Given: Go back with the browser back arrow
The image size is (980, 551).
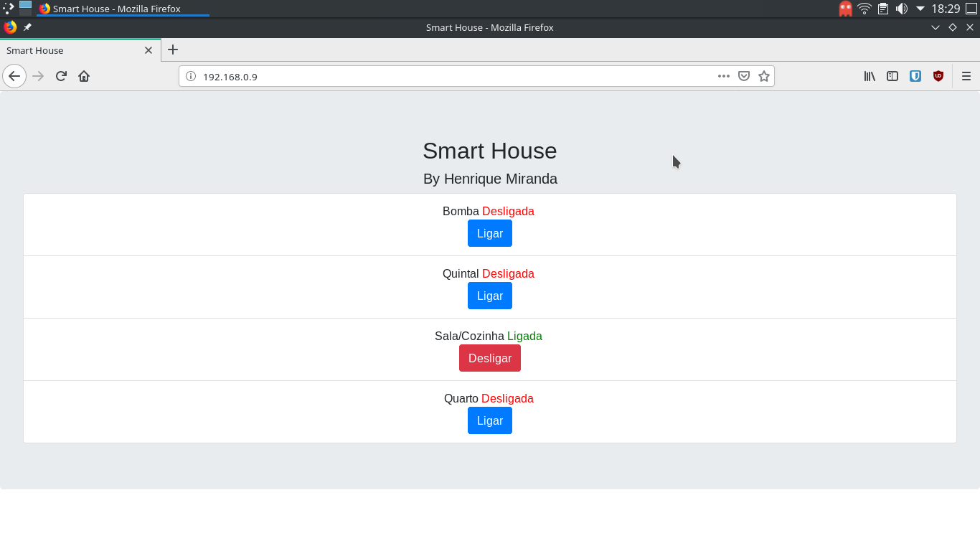Looking at the screenshot, I should coord(14,76).
